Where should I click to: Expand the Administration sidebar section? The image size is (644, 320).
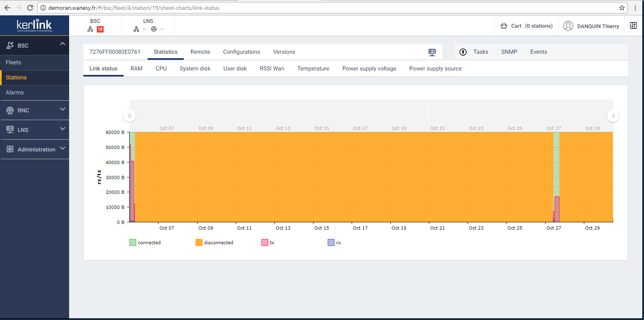click(x=62, y=148)
